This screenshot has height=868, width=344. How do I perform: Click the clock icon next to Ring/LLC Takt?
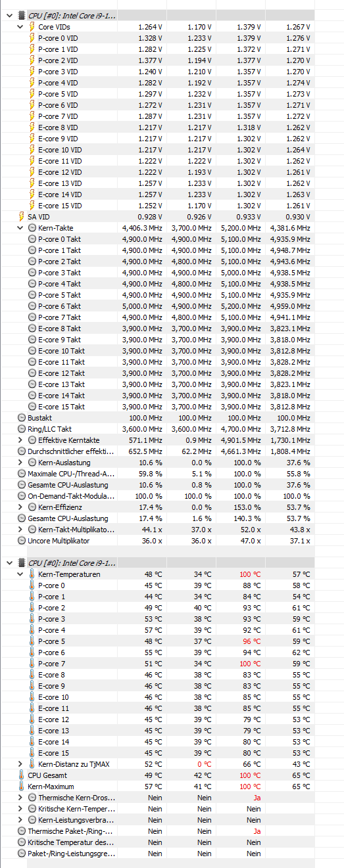pos(22,428)
